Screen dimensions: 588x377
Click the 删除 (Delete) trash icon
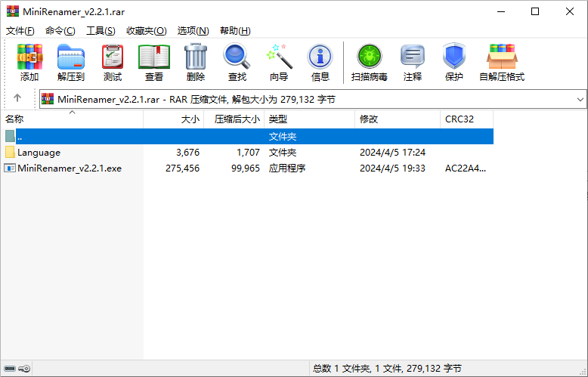pos(196,57)
